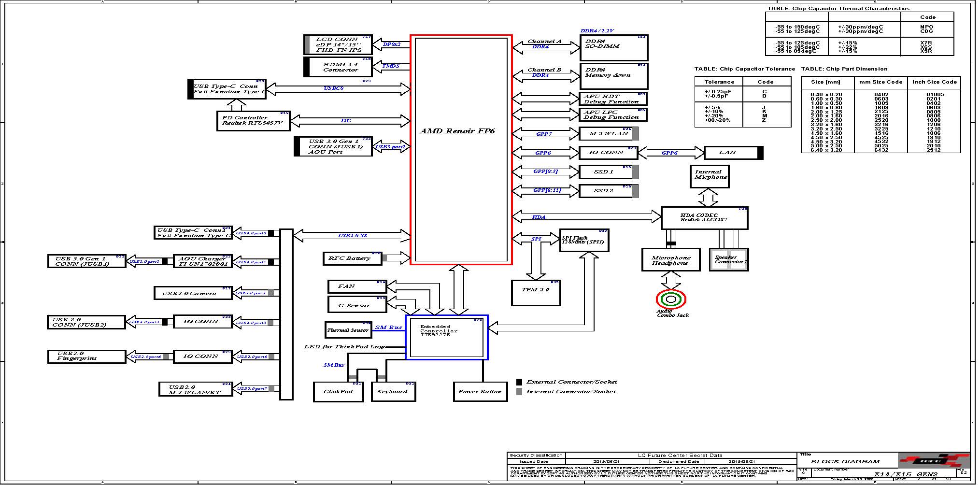The width and height of the screenshot is (980, 485).
Task: Click the HDMI 1.4 Connector block
Action: pos(340,67)
